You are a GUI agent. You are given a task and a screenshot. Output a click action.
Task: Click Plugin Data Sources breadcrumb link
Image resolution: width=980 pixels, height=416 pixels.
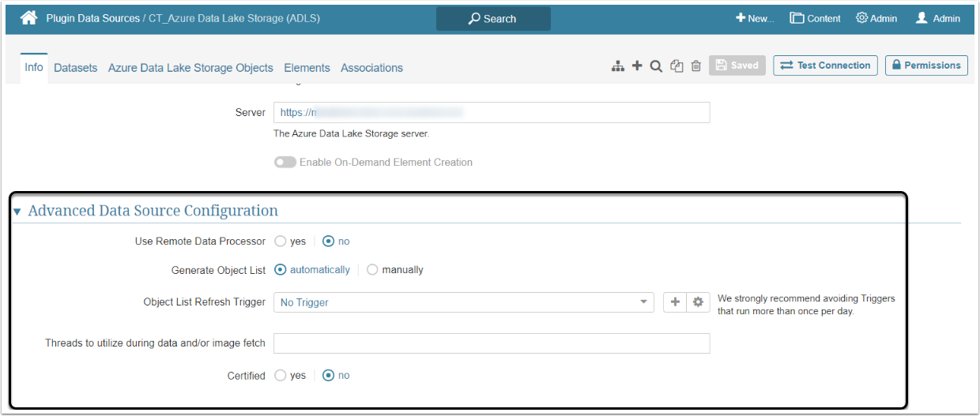92,18
